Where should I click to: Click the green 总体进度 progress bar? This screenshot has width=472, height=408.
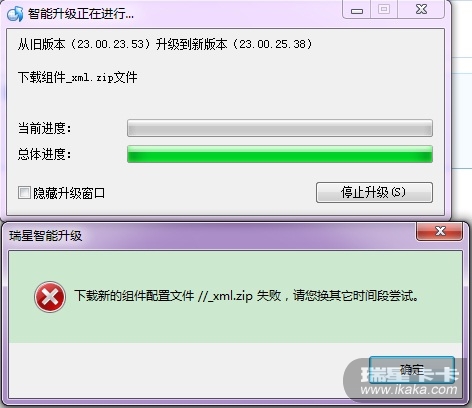(x=280, y=154)
